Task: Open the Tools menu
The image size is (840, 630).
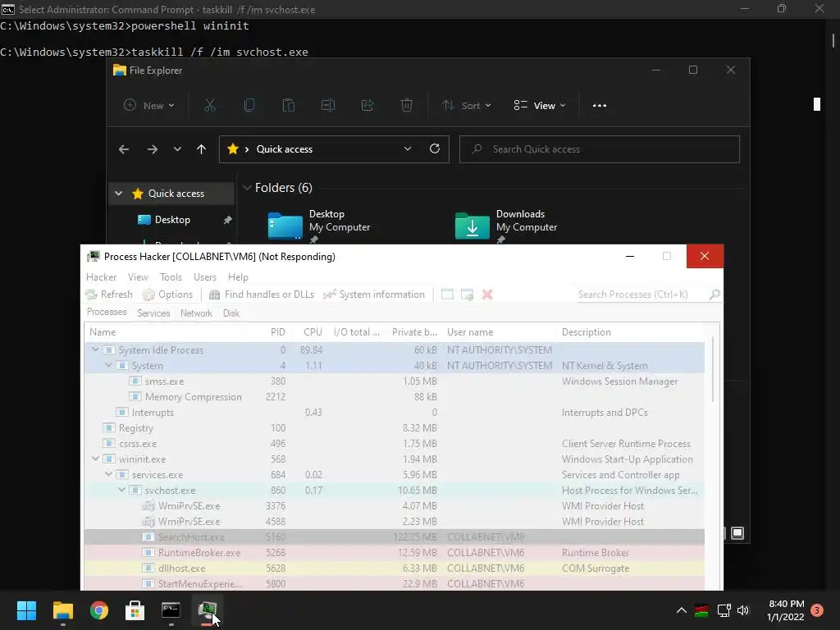Action: coord(171,277)
